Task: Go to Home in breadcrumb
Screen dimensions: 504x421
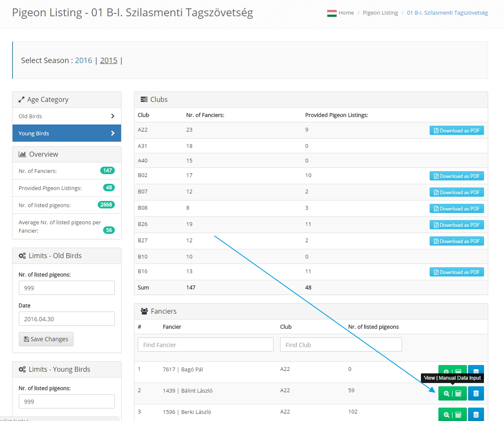Action: [x=346, y=13]
